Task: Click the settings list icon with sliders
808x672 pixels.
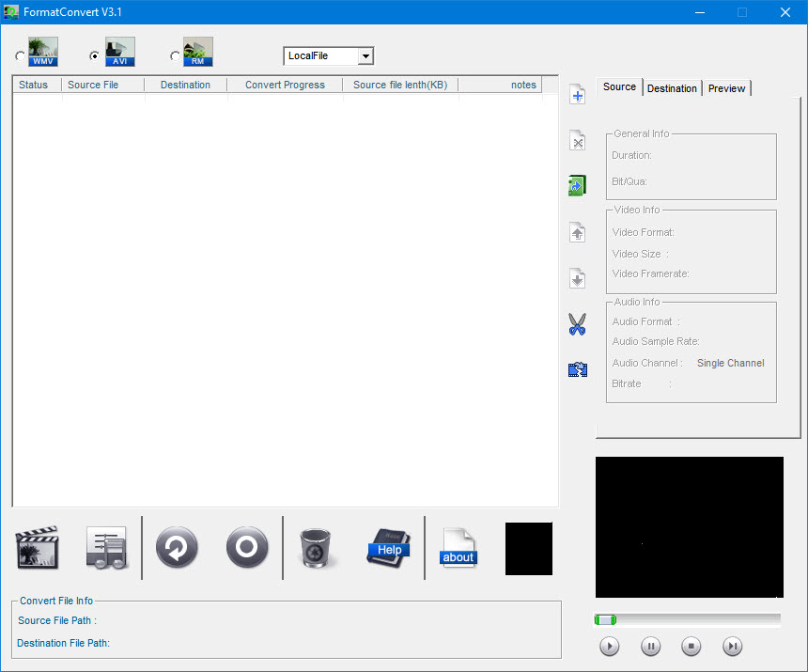Action: (106, 547)
